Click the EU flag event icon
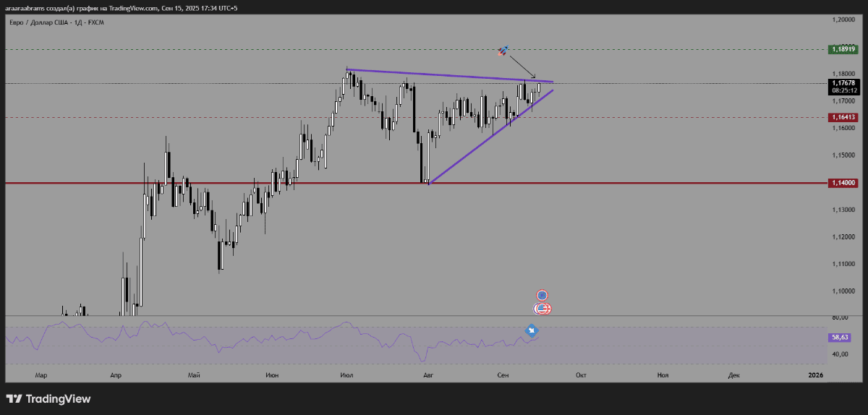This screenshot has height=415, width=868. pos(542,295)
